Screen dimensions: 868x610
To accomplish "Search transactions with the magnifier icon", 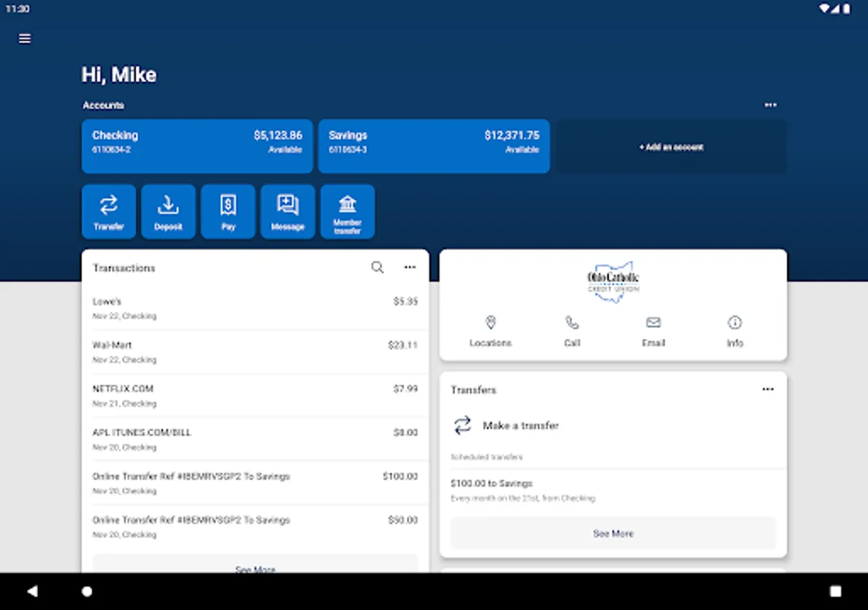I will pyautogui.click(x=377, y=268).
